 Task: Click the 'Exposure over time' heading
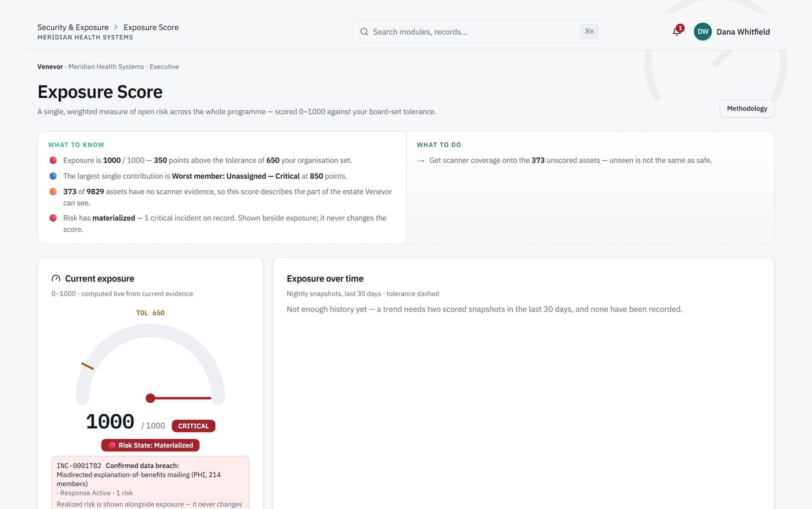point(325,279)
